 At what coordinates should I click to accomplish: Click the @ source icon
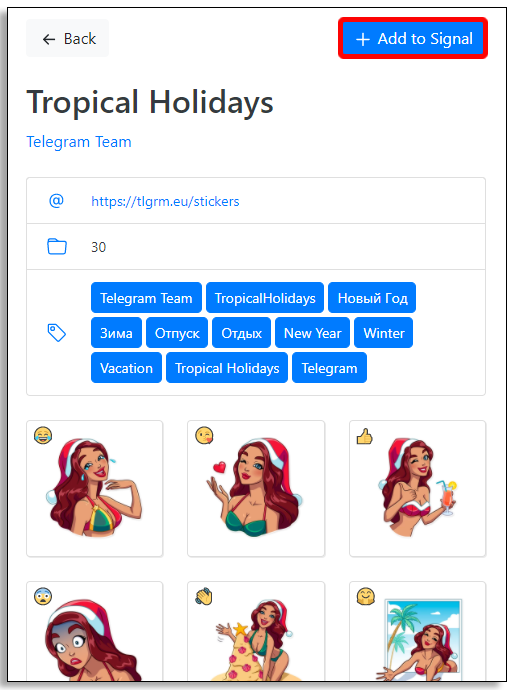pos(56,201)
